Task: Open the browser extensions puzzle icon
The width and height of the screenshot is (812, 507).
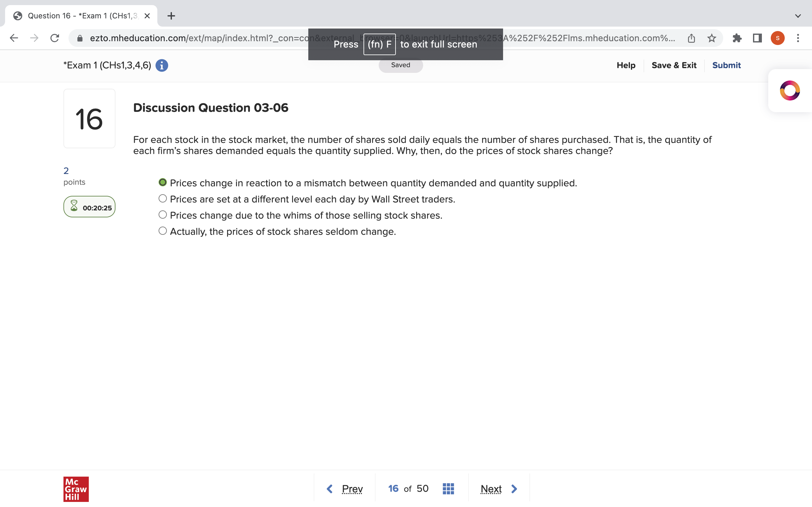Action: coord(737,38)
